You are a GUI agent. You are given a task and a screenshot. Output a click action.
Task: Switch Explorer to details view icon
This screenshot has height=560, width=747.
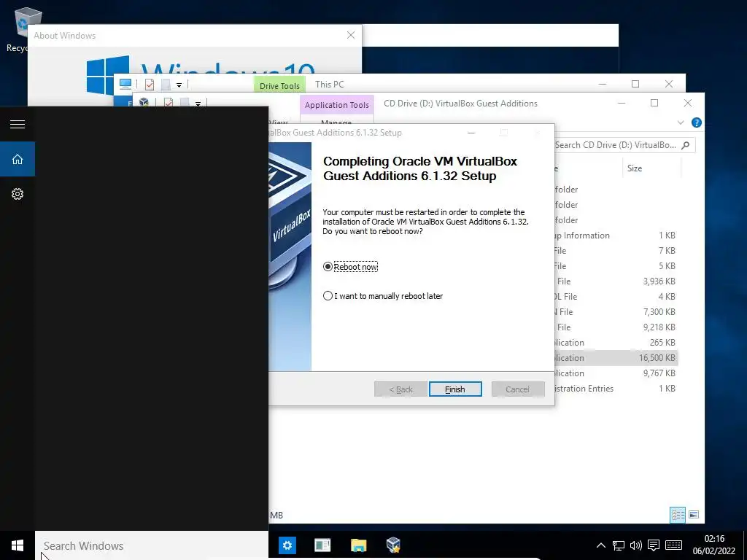(x=678, y=515)
